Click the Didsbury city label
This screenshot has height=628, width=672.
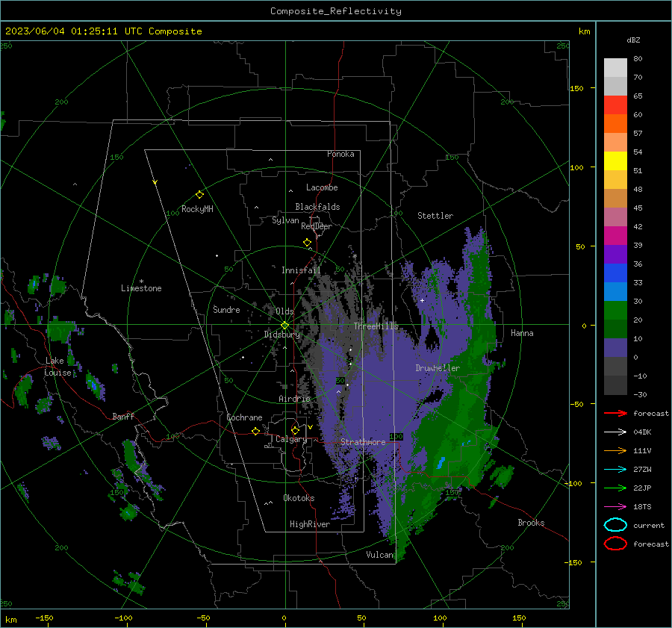click(x=281, y=335)
